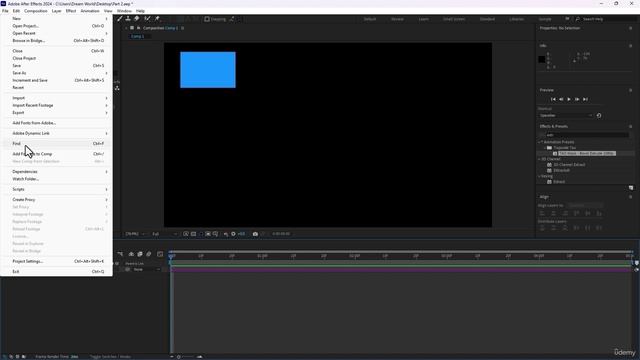Open the Properties panel menu icon

pos(631,29)
